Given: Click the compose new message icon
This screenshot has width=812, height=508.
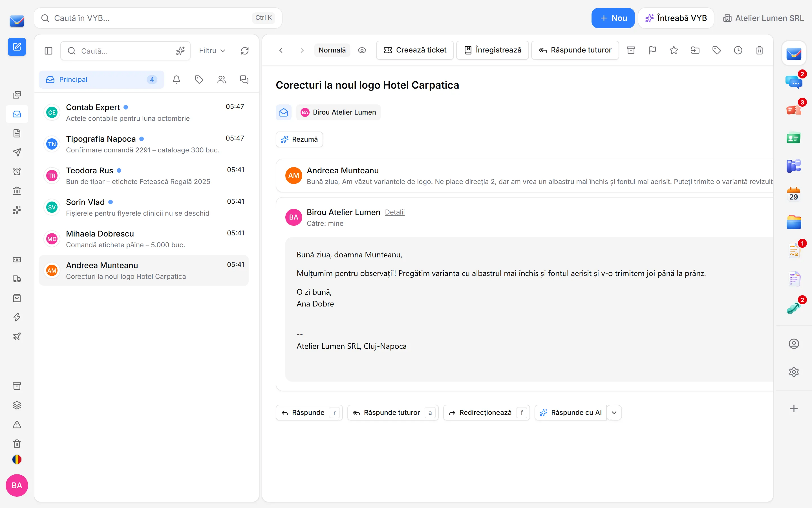Looking at the screenshot, I should 17,47.
